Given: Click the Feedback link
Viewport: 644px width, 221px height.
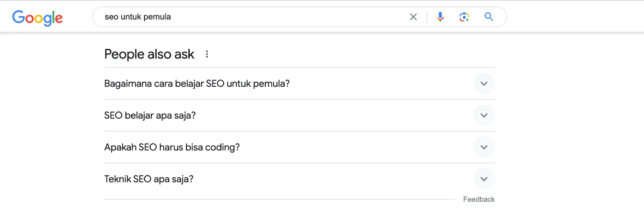Looking at the screenshot, I should point(479,199).
